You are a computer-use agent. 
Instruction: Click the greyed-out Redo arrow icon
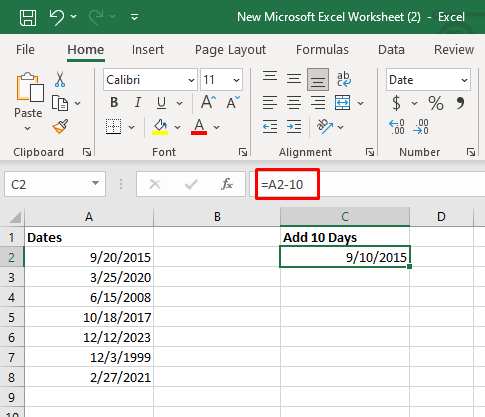(x=96, y=17)
